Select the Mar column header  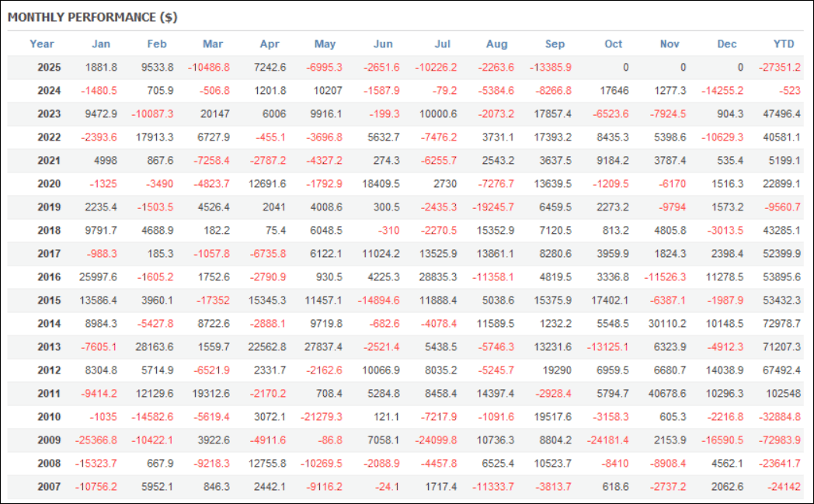click(x=213, y=44)
